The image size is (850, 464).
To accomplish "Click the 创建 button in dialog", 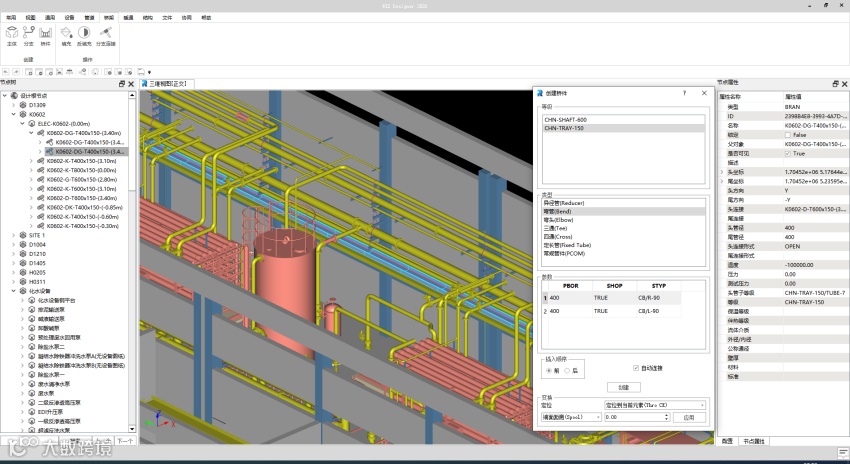I will coord(623,387).
